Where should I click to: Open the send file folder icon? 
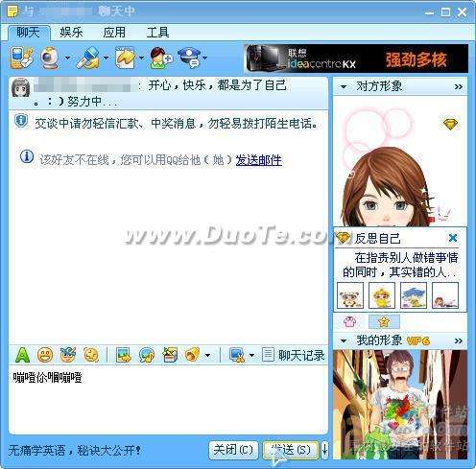click(x=126, y=59)
